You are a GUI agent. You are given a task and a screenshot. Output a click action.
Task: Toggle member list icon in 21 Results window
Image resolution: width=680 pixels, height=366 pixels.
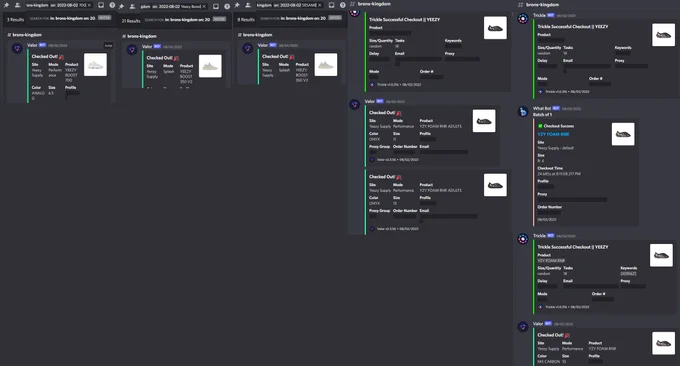[132, 7]
